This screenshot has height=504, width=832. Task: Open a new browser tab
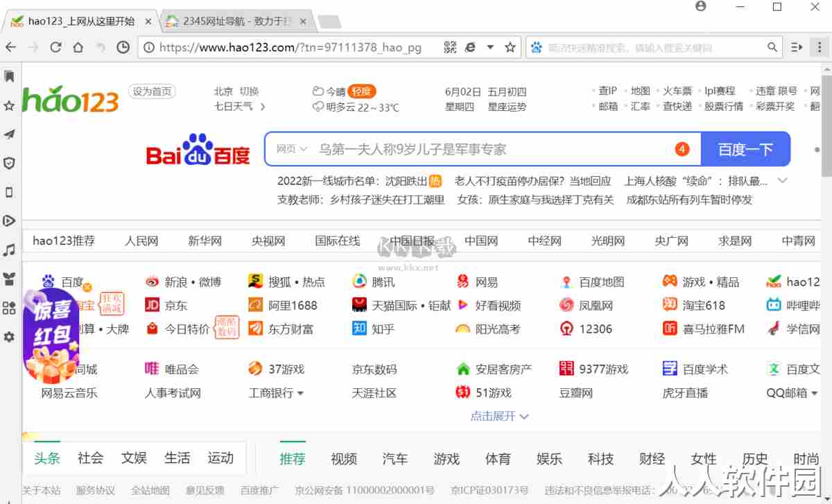[x=329, y=21]
